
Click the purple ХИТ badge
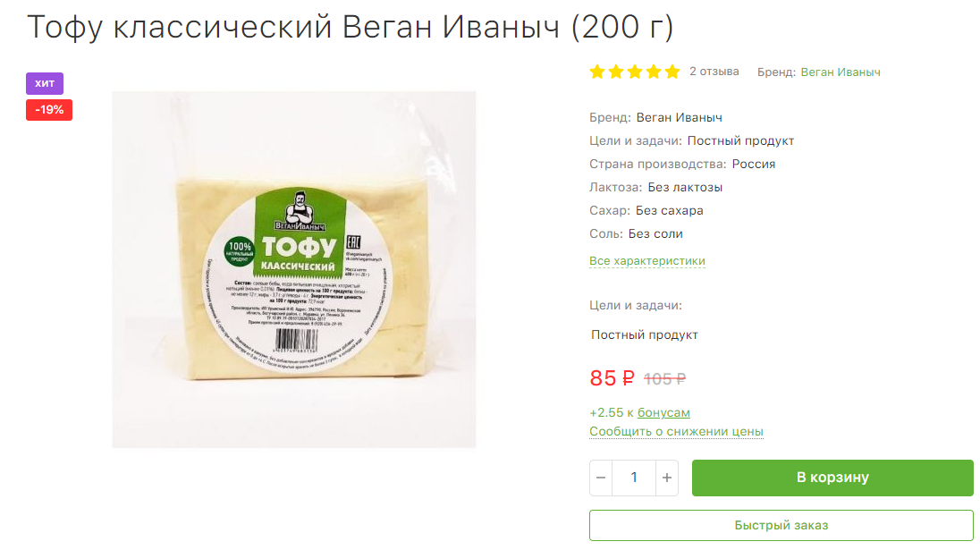[45, 83]
